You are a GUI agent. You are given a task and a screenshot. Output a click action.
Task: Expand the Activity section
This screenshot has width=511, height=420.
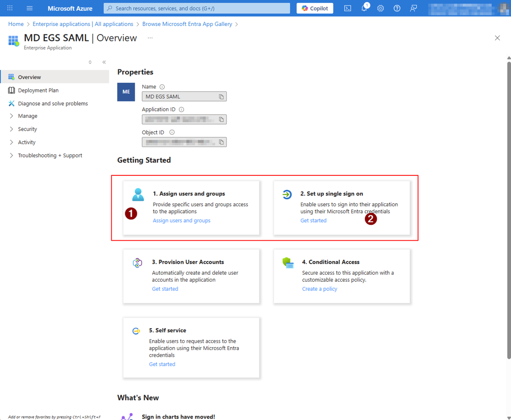click(x=26, y=142)
